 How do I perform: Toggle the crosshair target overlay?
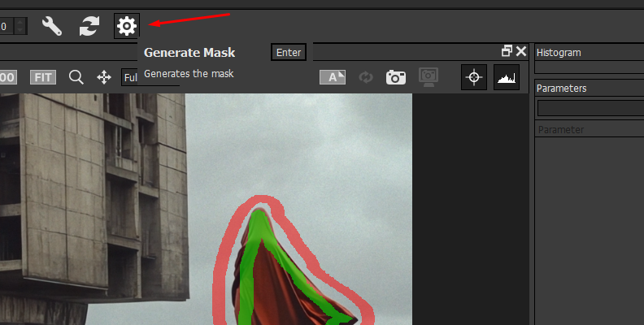pyautogui.click(x=475, y=77)
